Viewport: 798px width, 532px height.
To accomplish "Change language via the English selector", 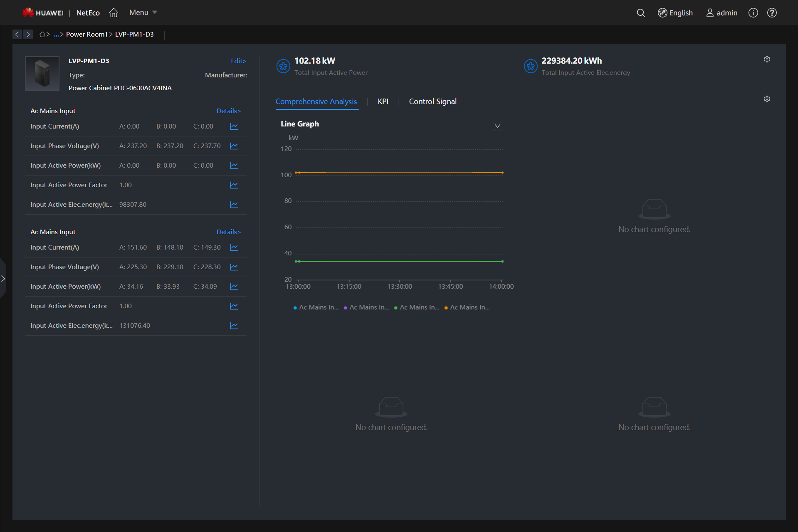I will 675,13.
